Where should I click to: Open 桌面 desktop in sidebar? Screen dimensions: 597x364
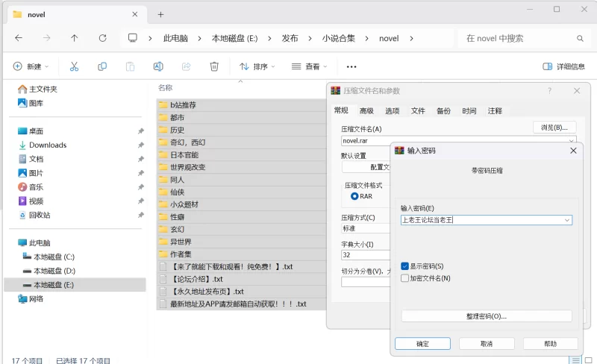click(31, 131)
